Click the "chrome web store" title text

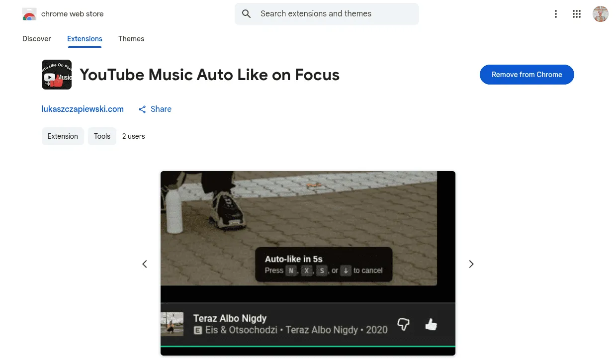click(x=73, y=14)
